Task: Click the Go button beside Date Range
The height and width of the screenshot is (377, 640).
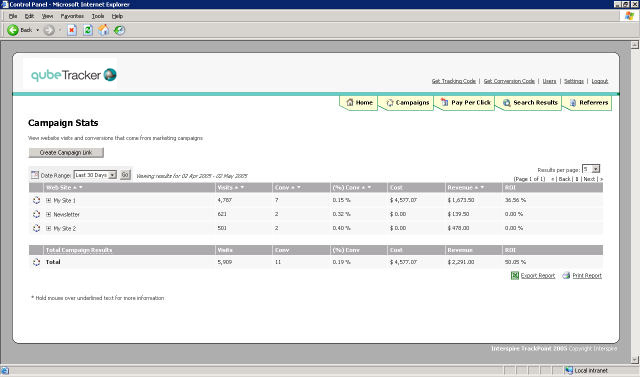Action: coord(125,175)
